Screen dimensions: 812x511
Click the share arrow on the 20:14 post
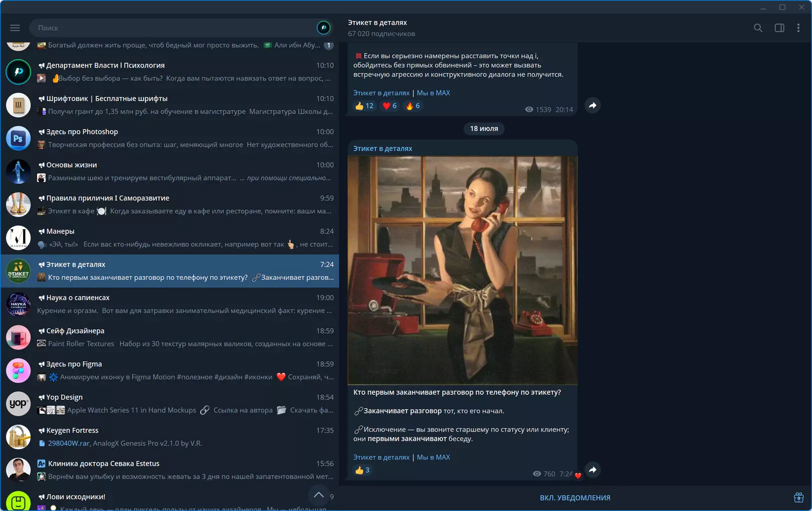(593, 106)
